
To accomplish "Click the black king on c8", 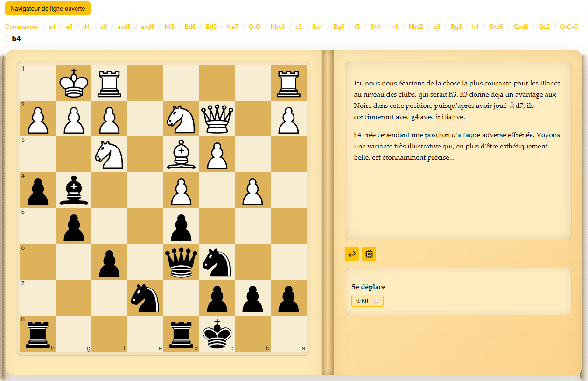I will tap(217, 334).
